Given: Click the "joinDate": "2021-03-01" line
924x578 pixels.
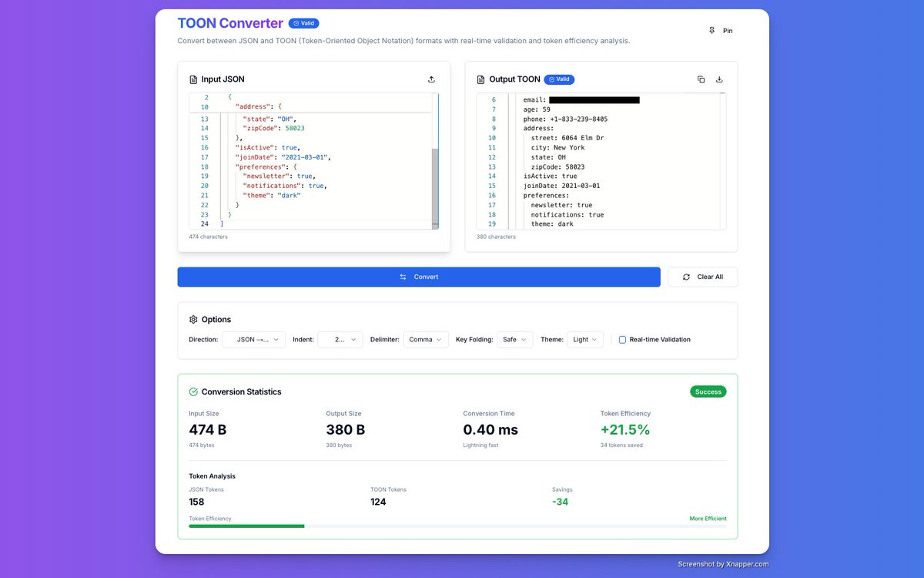Looking at the screenshot, I should click(283, 157).
